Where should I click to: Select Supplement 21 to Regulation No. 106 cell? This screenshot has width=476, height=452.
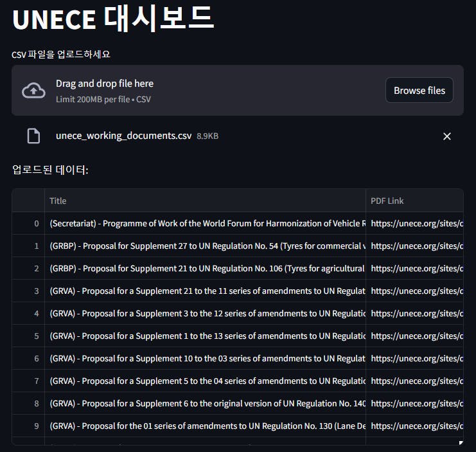205,268
